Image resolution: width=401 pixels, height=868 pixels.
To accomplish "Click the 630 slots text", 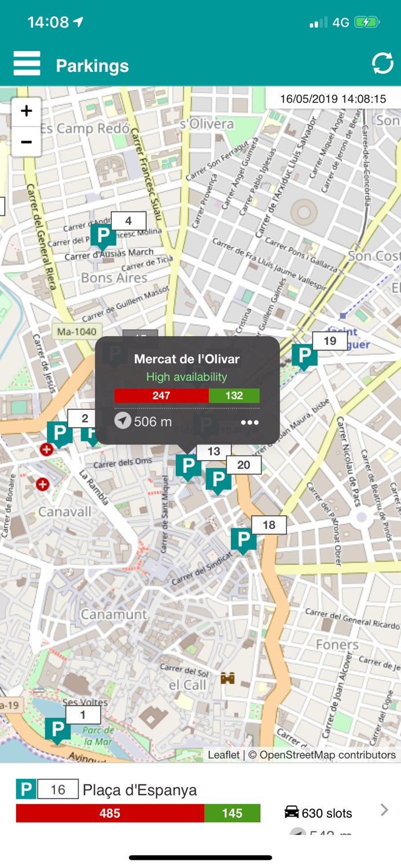I will [327, 813].
